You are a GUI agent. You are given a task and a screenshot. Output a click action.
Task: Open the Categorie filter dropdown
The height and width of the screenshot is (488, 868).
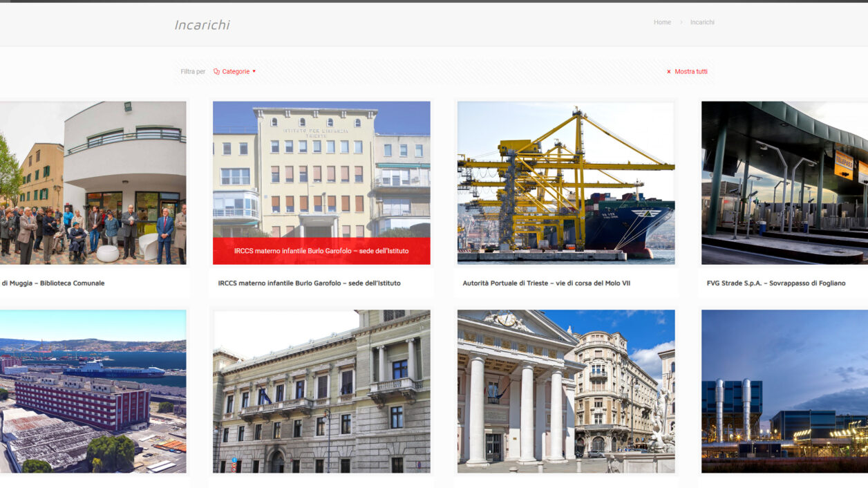tap(236, 71)
